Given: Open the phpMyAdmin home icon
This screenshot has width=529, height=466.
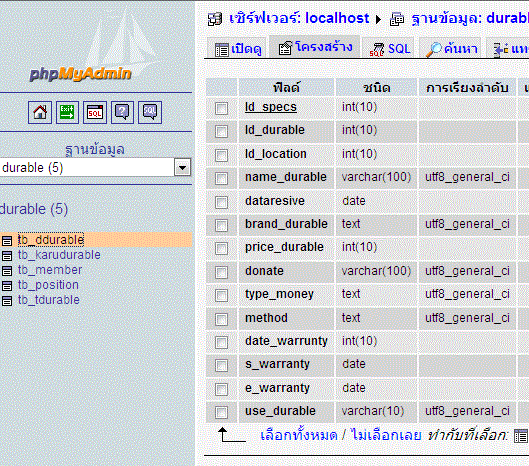Looking at the screenshot, I should pyautogui.click(x=40, y=112).
